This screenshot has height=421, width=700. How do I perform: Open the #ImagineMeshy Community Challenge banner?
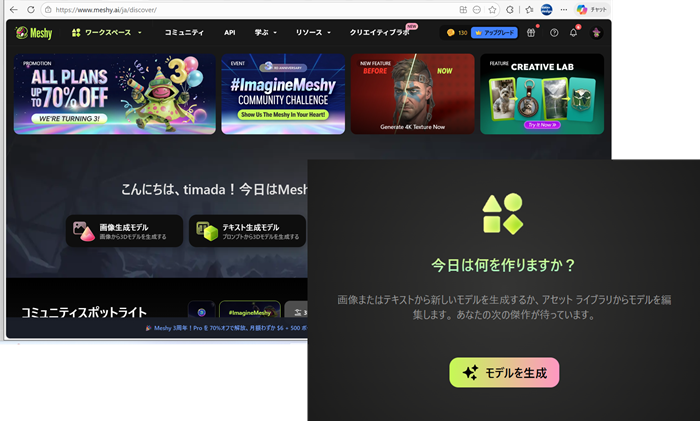(x=283, y=94)
